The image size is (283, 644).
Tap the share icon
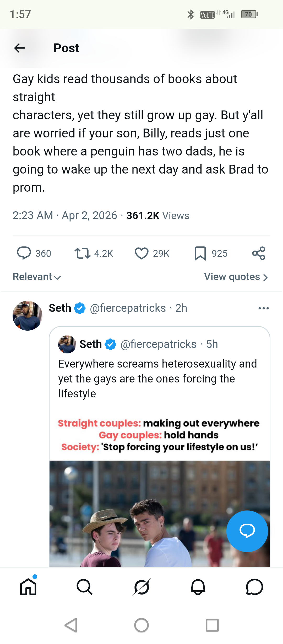259,253
